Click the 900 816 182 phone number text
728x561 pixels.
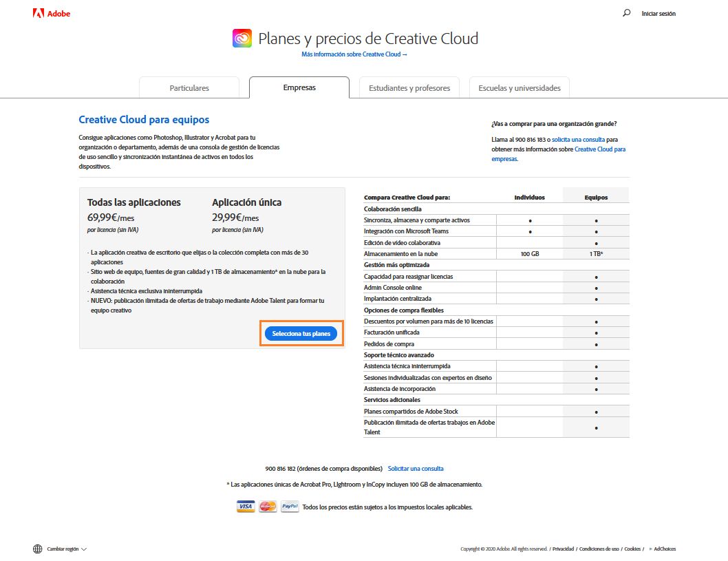281,469
